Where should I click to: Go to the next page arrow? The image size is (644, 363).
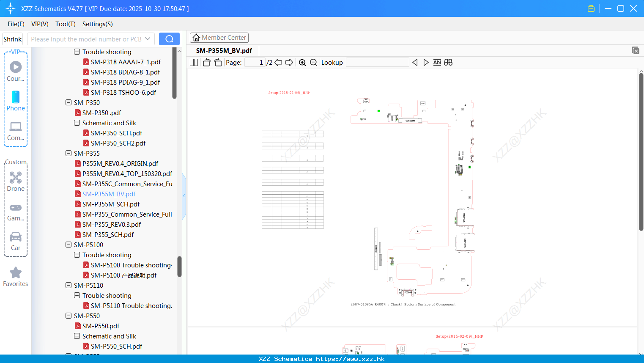pyautogui.click(x=289, y=63)
